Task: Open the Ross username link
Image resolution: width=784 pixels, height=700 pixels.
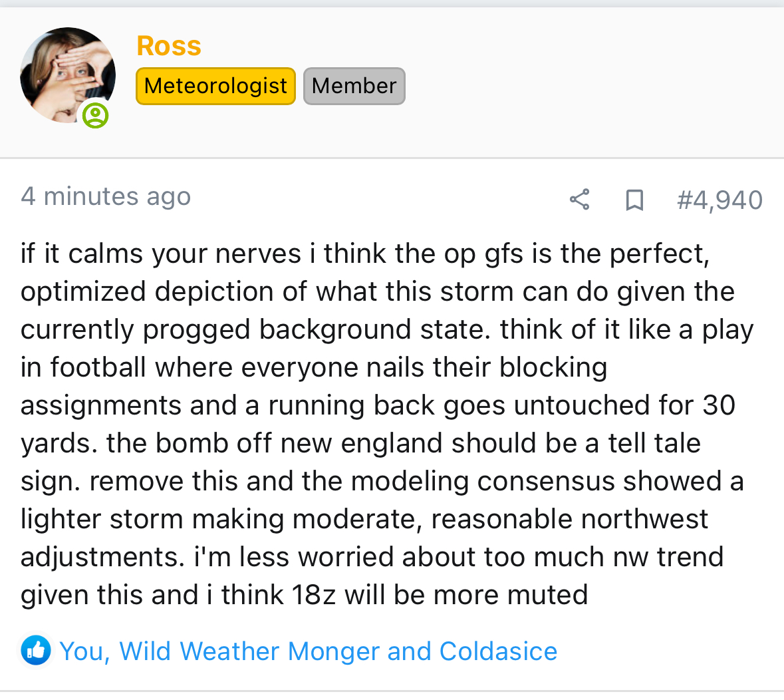Action: (x=169, y=46)
